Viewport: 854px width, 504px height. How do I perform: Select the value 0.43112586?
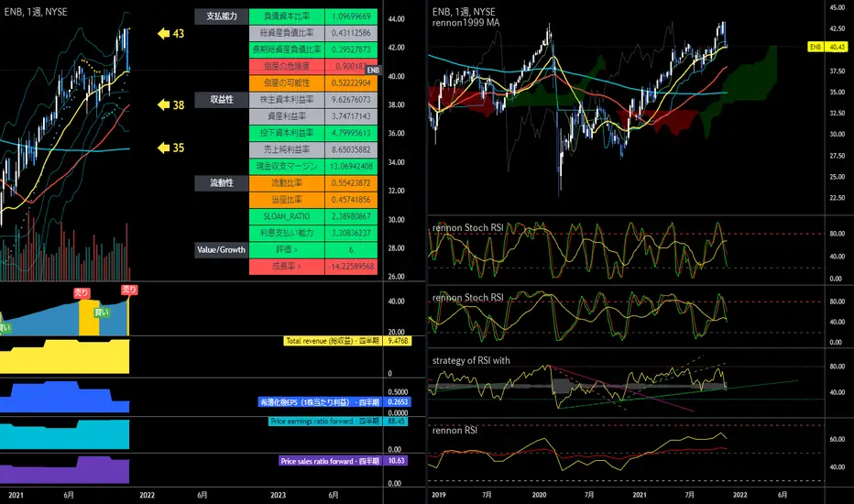(x=351, y=33)
